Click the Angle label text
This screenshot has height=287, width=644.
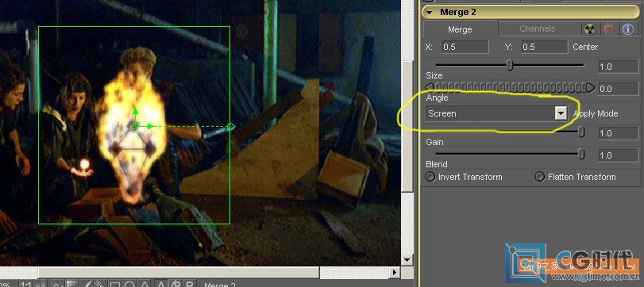(x=437, y=98)
